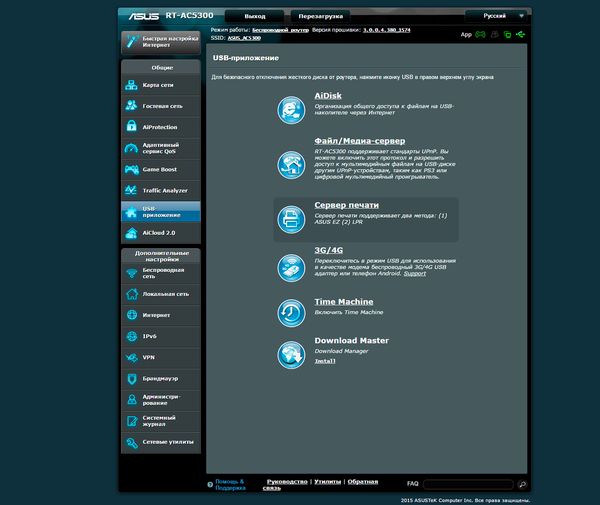The image size is (600, 505).
Task: Click the Download Master globe icon
Action: tap(291, 355)
